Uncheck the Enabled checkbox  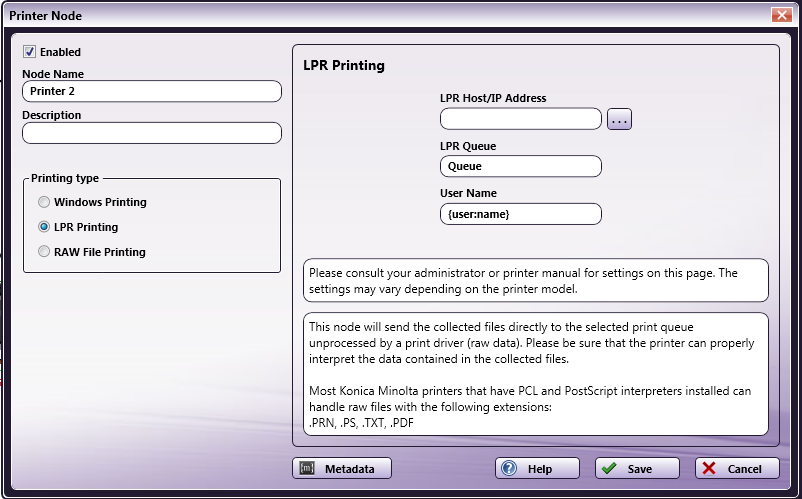[30, 52]
